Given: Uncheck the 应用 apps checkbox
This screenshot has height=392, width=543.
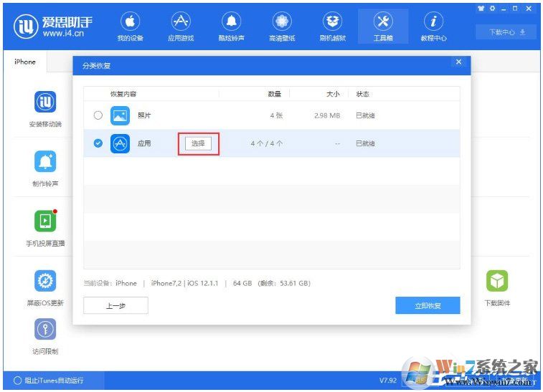Looking at the screenshot, I should point(98,143).
